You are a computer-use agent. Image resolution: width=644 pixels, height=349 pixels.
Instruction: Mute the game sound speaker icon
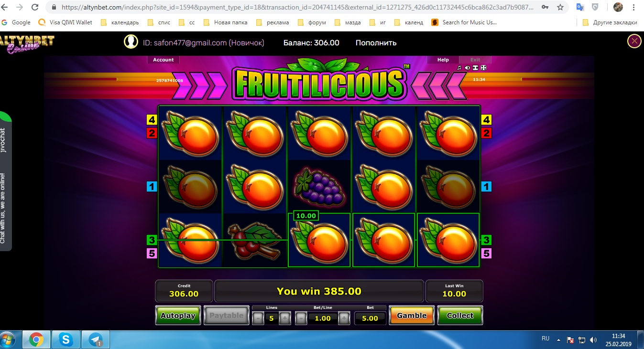tap(467, 68)
